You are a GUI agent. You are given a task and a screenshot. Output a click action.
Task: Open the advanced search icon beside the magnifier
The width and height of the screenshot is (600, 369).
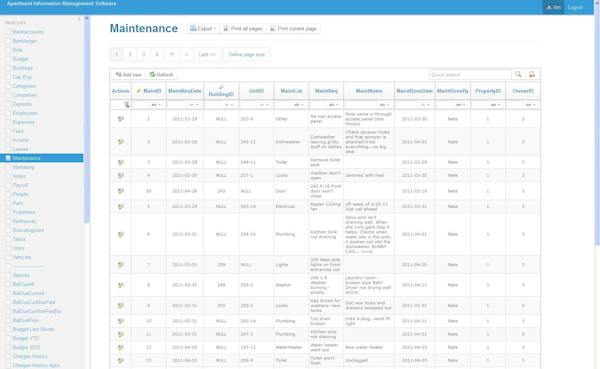point(532,74)
